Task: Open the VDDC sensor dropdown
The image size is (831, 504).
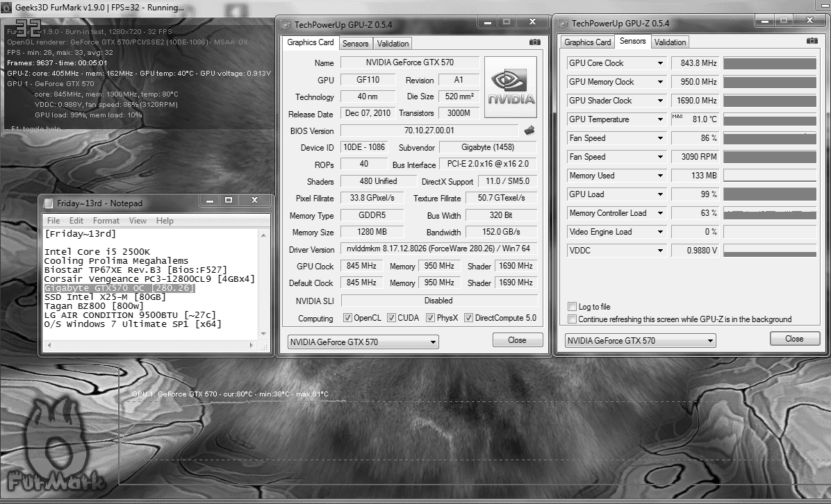Action: point(660,251)
